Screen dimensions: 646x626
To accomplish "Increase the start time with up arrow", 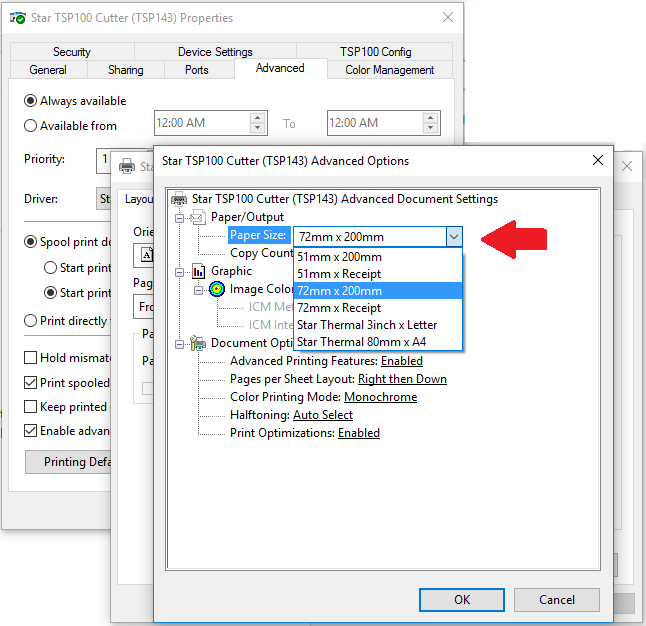I will click(x=257, y=117).
